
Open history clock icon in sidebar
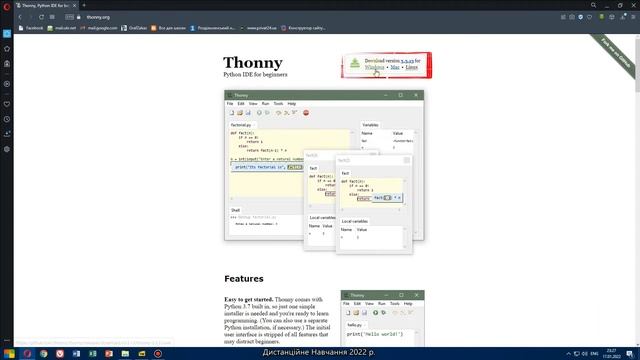tap(7, 119)
